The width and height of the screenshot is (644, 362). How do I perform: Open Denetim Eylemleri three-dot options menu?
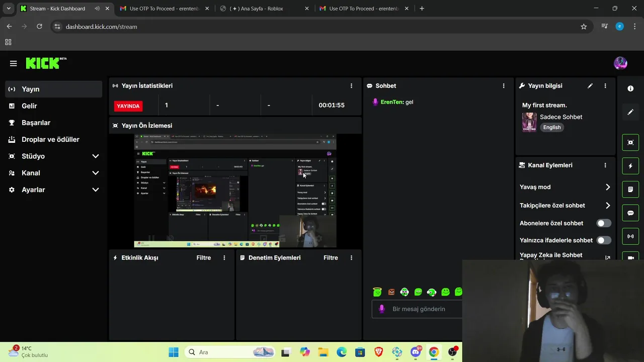coord(351,258)
